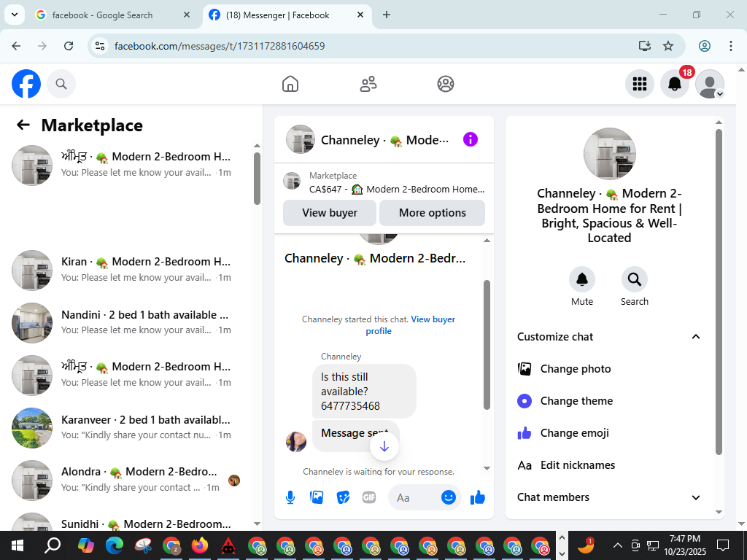Image resolution: width=747 pixels, height=560 pixels.
Task: Open the tab search dropdown arrow
Action: tap(15, 15)
